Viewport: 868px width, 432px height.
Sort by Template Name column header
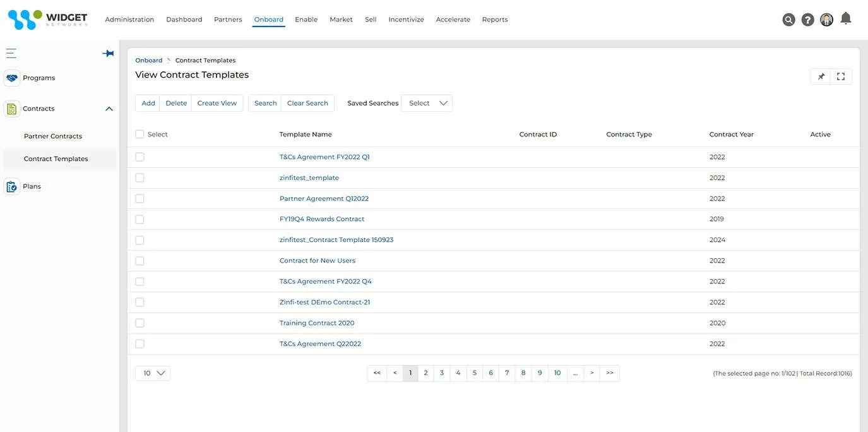click(306, 135)
